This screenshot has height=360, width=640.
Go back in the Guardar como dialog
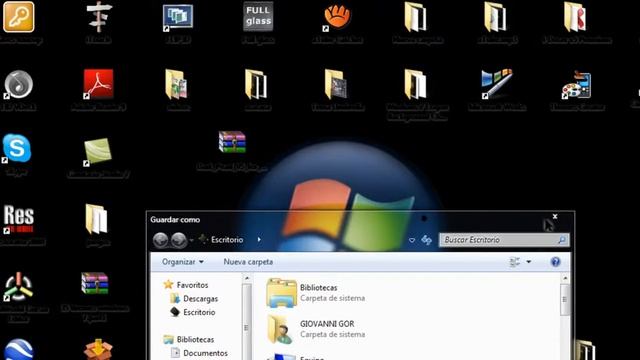coord(160,240)
